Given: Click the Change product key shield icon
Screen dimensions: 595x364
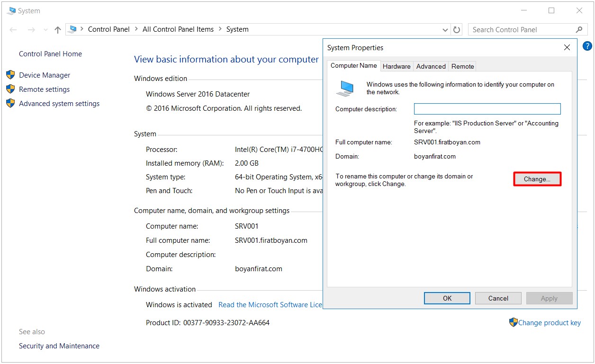Looking at the screenshot, I should point(514,322).
